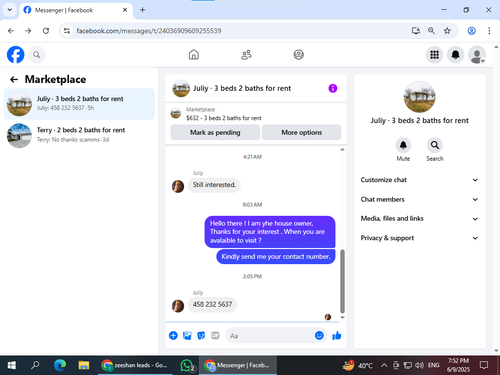Open the Chrome three-dot menu
The height and width of the screenshot is (375, 500).
tap(489, 31)
